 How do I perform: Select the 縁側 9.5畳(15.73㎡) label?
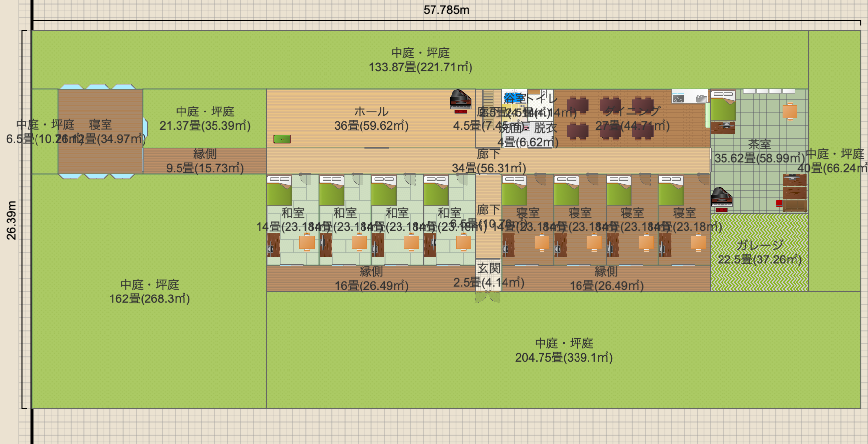coord(205,161)
